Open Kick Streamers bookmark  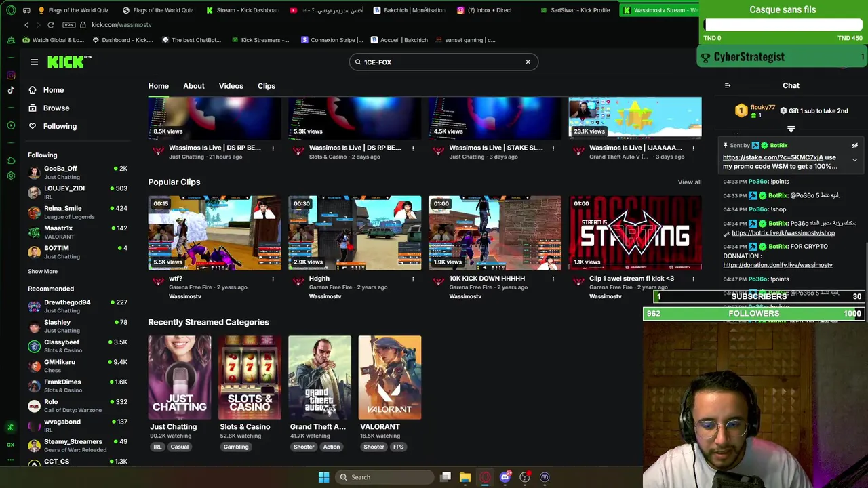[x=260, y=40]
